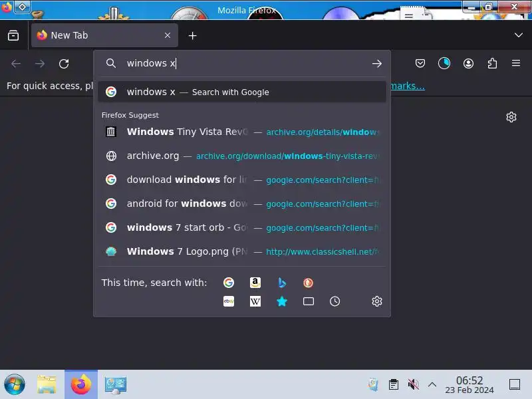Image resolution: width=532 pixels, height=399 pixels.
Task: Open the file manager taskbar icon
Action: [47, 384]
